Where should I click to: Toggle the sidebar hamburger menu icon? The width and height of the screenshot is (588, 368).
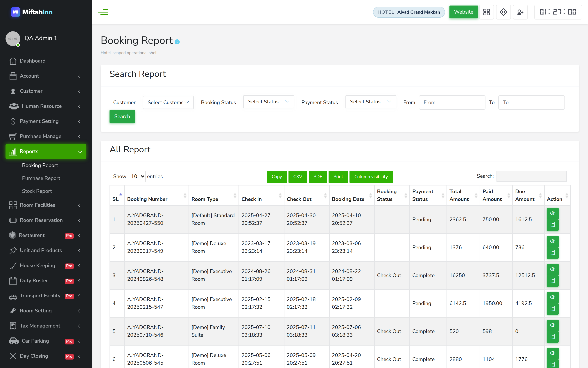coord(103,12)
